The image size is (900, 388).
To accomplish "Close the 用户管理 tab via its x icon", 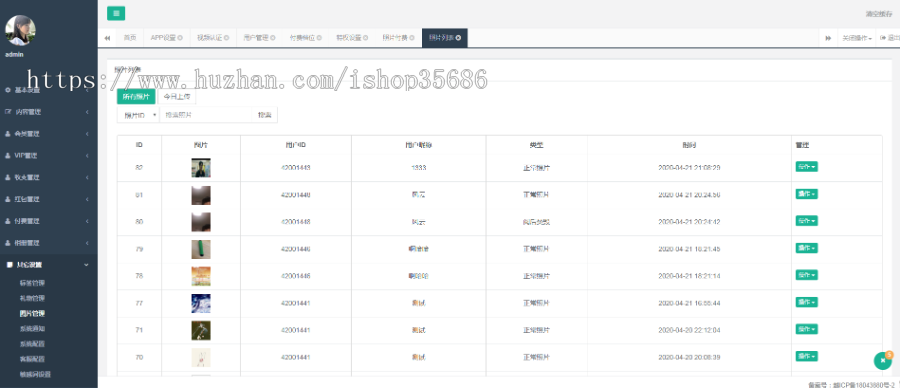I will click(273, 38).
